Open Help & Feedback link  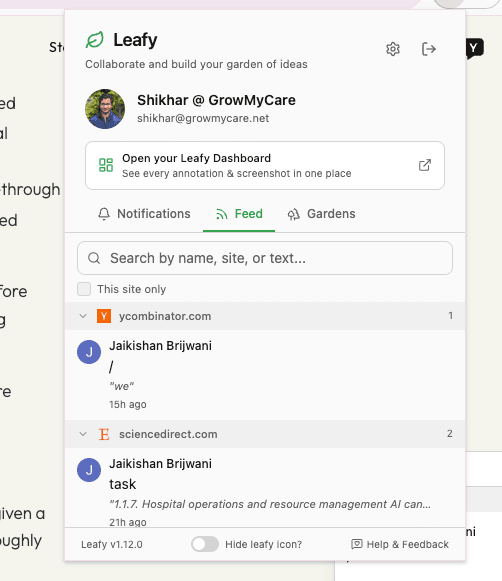(x=400, y=544)
